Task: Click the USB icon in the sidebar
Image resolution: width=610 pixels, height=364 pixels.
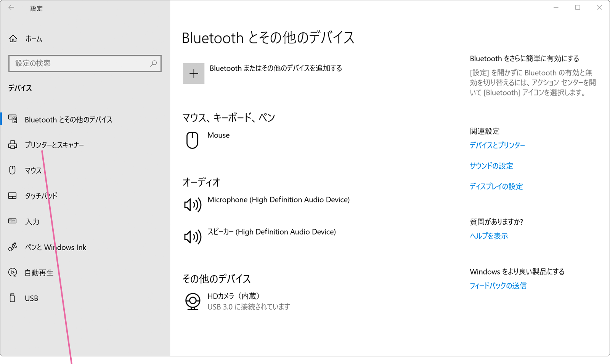Action: [13, 298]
